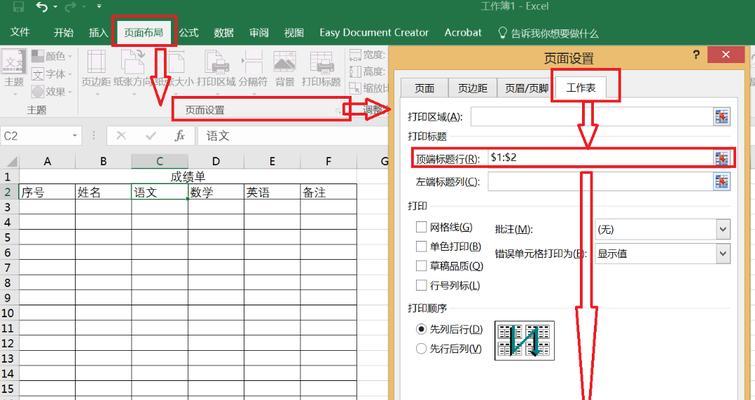
Task: Open the 颜色 theme colors dropdown
Action: (52, 56)
